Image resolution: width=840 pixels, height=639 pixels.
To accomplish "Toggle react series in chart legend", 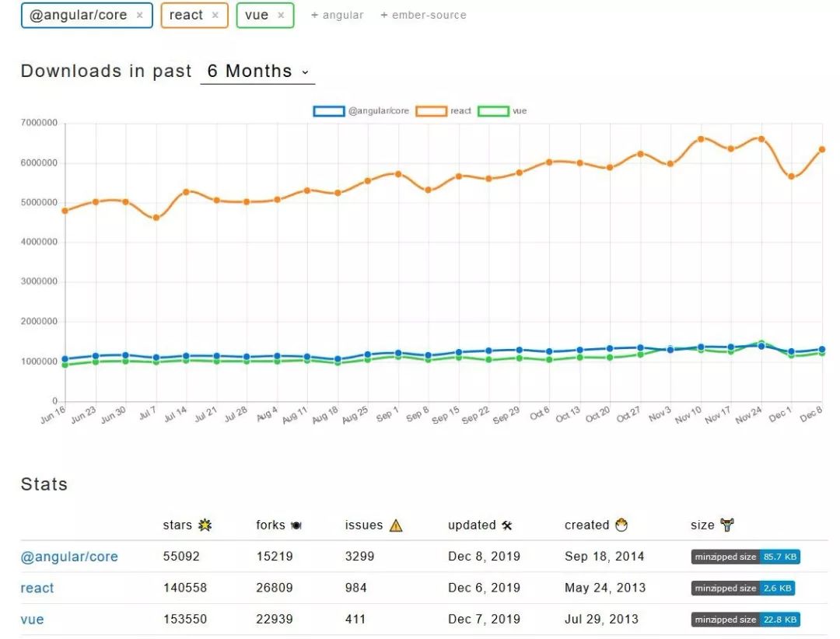I will (x=443, y=111).
